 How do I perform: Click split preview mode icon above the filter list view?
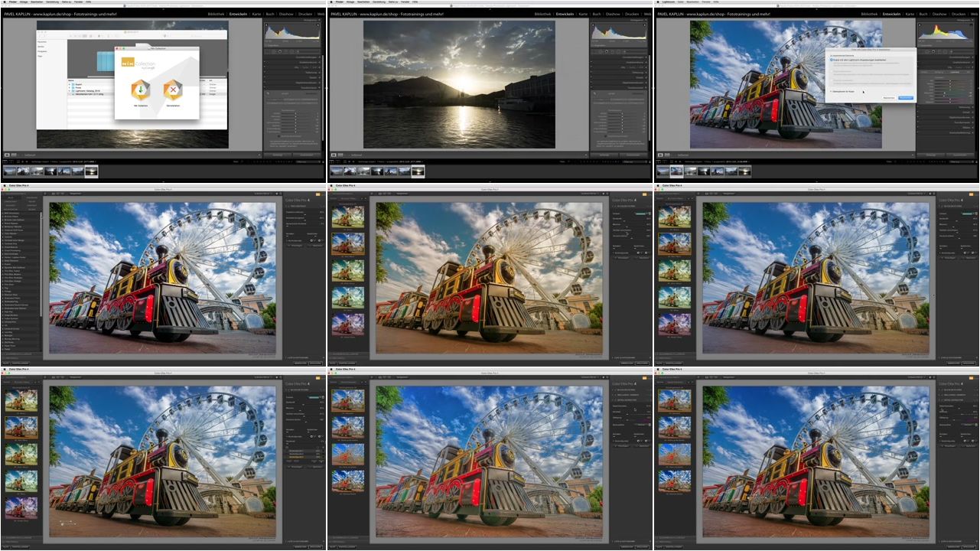tap(60, 194)
